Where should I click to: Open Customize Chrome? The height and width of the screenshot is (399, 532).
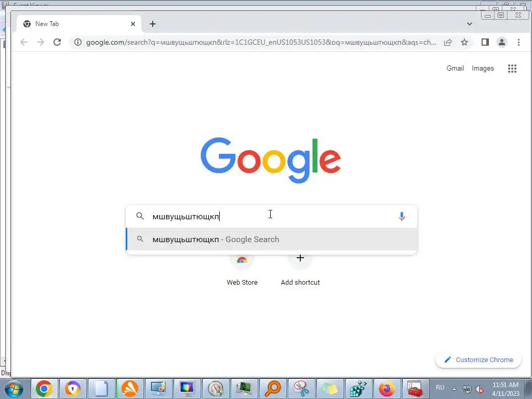tap(478, 360)
